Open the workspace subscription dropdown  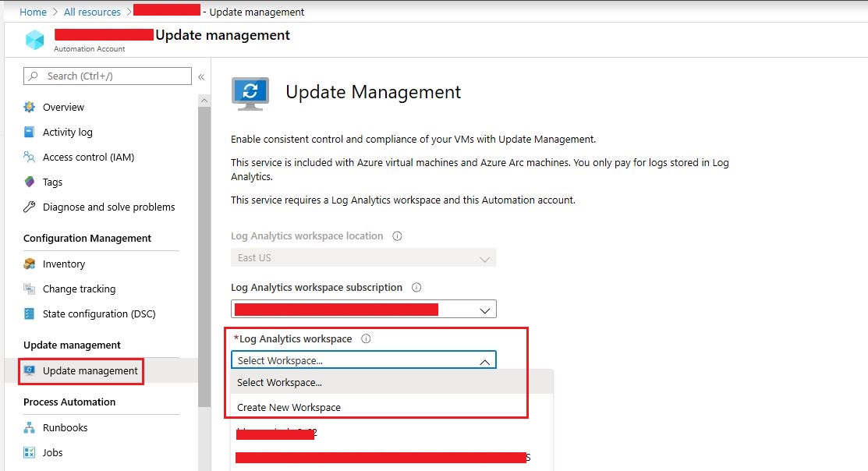pyautogui.click(x=363, y=309)
